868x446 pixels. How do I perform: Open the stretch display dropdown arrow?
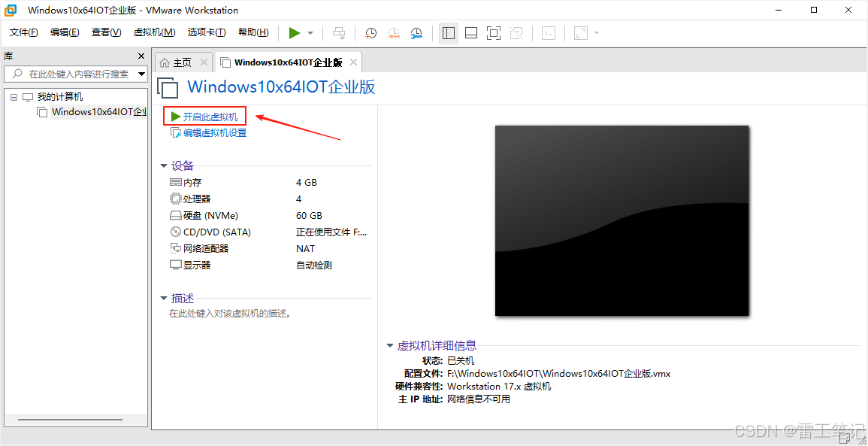(x=596, y=33)
